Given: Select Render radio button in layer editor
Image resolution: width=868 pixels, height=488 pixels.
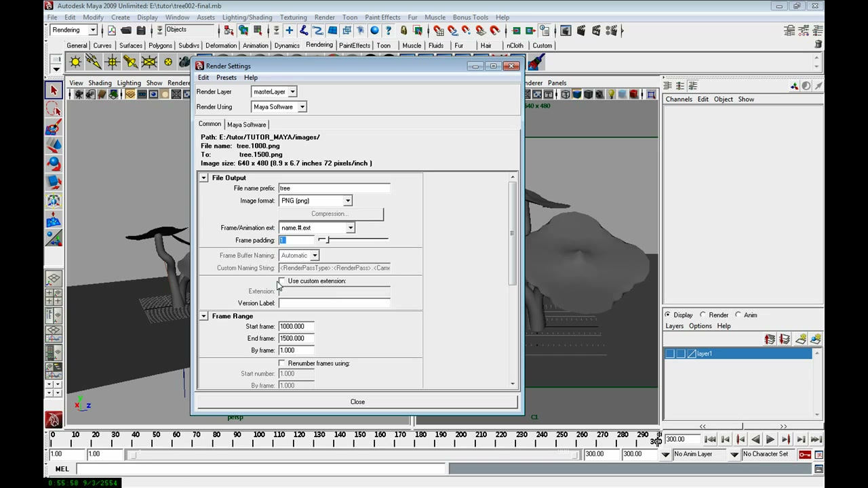Looking at the screenshot, I should pos(703,314).
